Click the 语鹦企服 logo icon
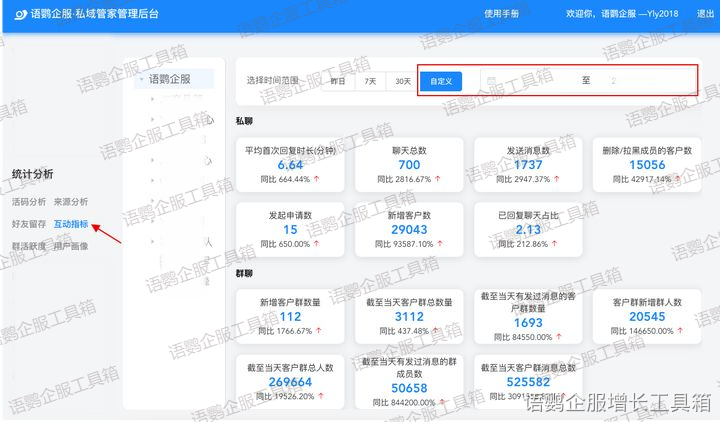720x422 pixels. 20,15
